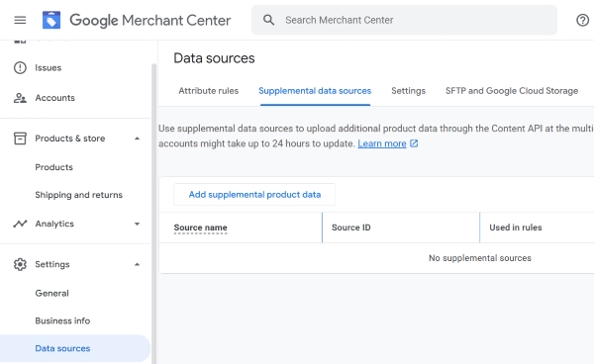
Task: Click the Accounts people icon
Action: point(20,98)
